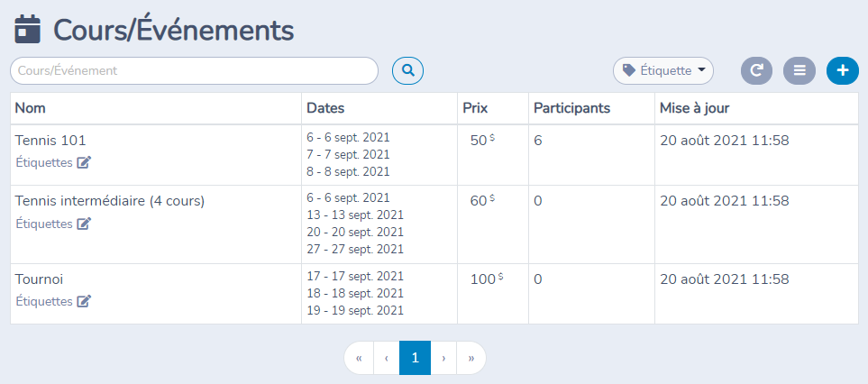Open the Étiquette filter dropdown

click(x=663, y=71)
